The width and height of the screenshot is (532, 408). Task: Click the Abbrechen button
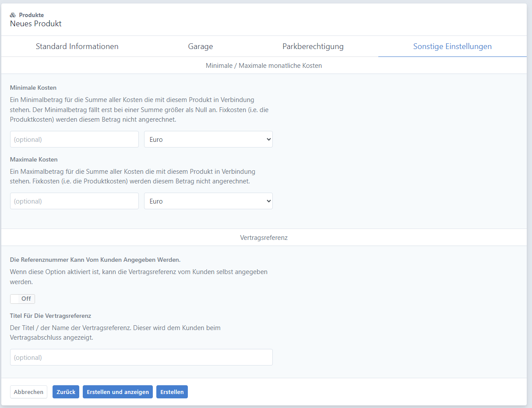28,392
